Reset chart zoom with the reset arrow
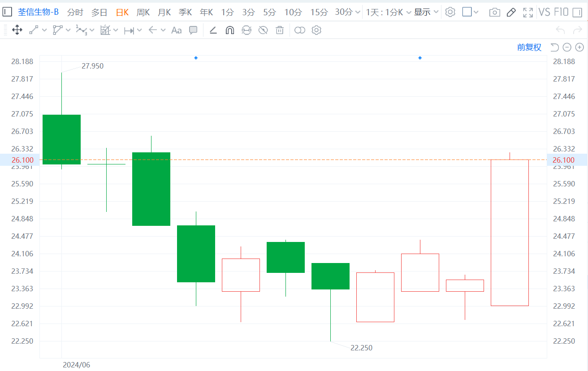The width and height of the screenshot is (588, 371). click(554, 47)
